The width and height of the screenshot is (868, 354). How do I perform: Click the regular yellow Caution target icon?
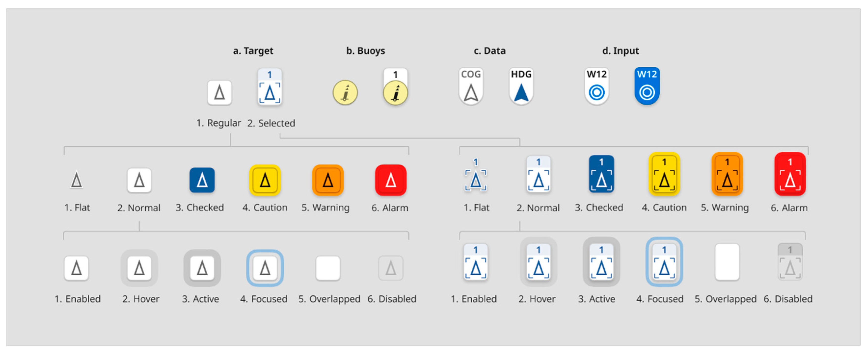tap(265, 180)
